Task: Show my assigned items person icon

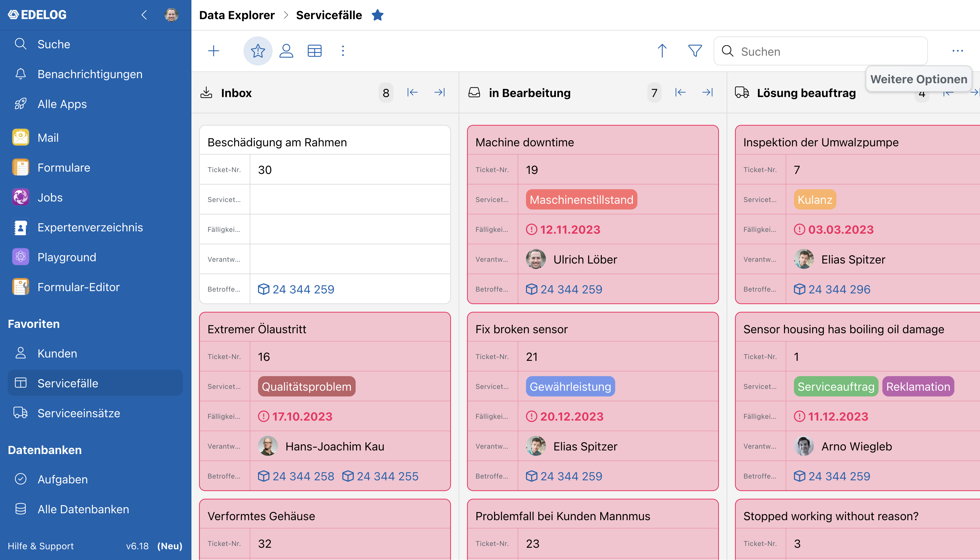Action: point(286,51)
